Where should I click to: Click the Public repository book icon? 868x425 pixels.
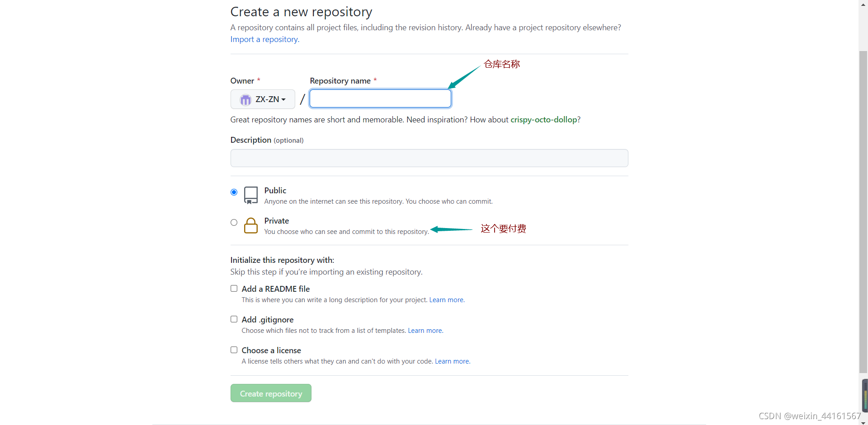point(251,195)
